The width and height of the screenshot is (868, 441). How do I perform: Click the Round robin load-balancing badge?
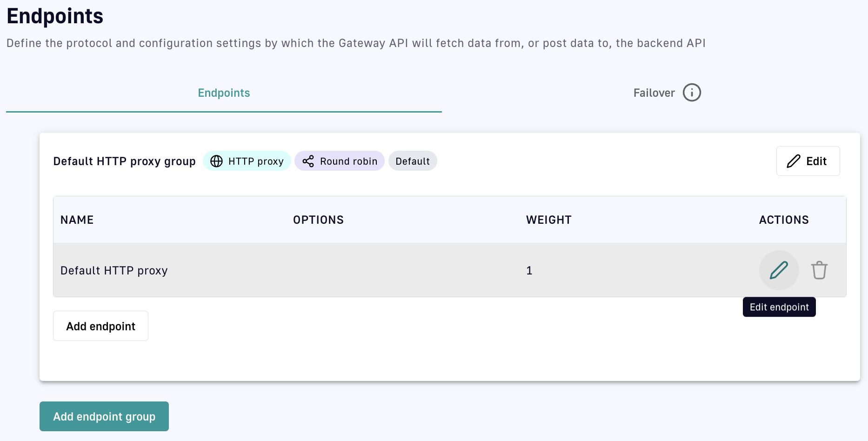click(340, 161)
